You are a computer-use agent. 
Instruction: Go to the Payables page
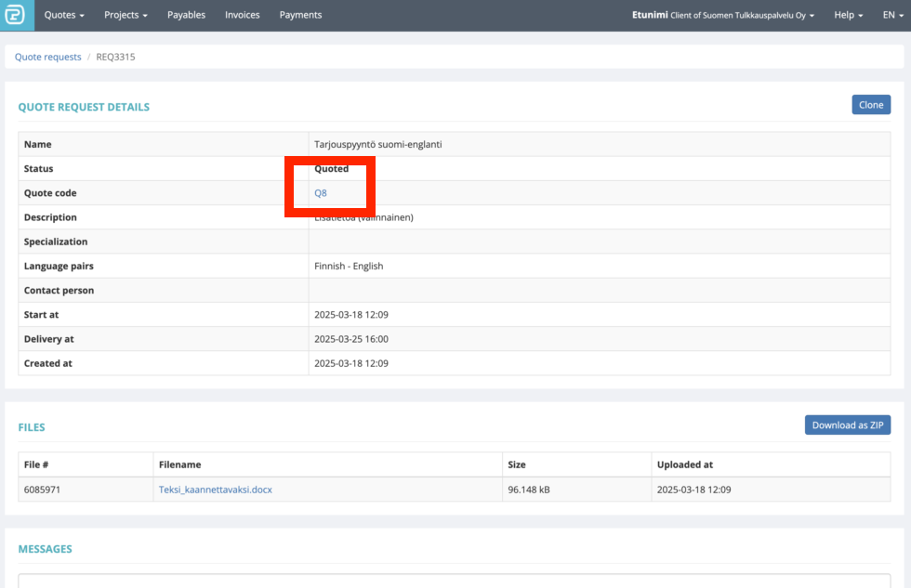click(x=186, y=15)
